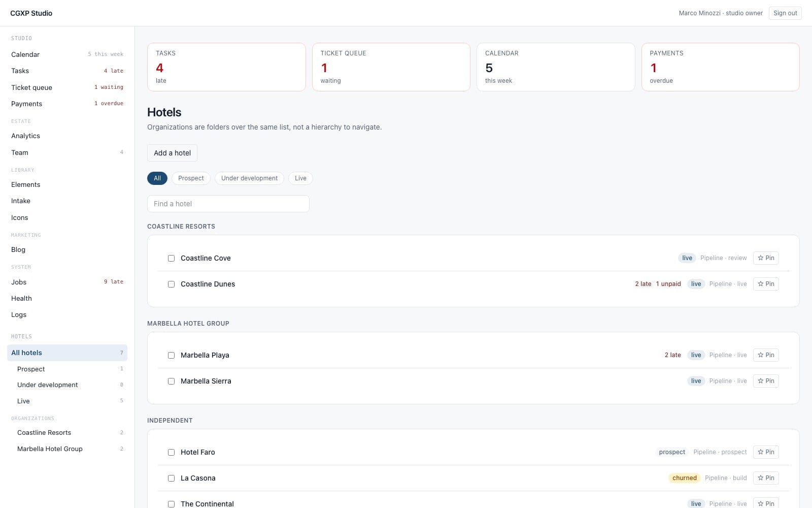Screen dimensions: 812x508
Task: Pin Marbella Sierra hotel
Action: (x=766, y=381)
